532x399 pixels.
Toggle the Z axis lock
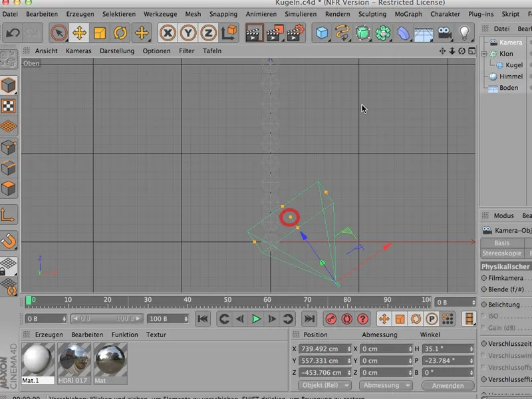(x=208, y=33)
